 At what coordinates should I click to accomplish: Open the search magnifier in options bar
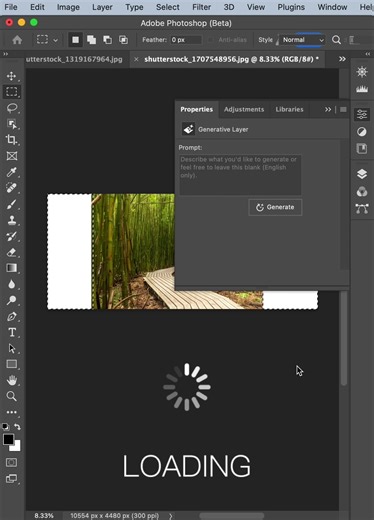coord(336,40)
